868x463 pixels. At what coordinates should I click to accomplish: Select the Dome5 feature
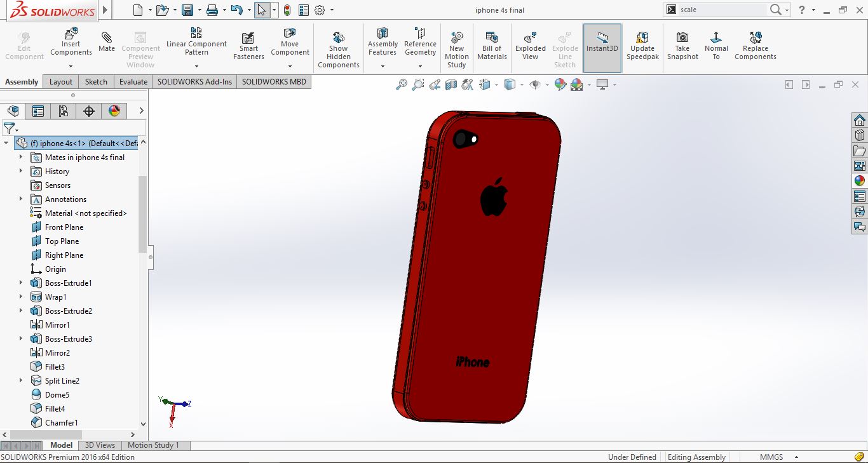[x=57, y=394]
